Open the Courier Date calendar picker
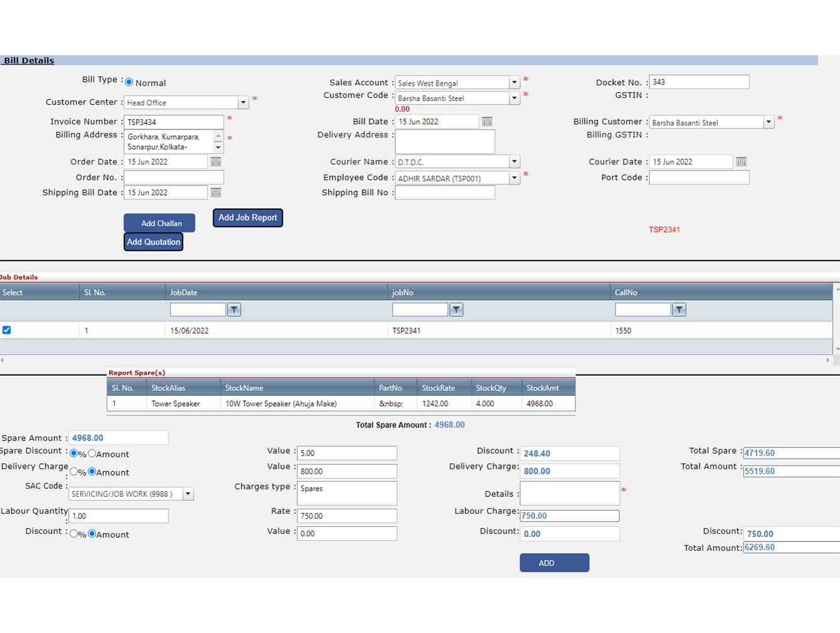Viewport: 840px width, 633px height. pos(741,162)
